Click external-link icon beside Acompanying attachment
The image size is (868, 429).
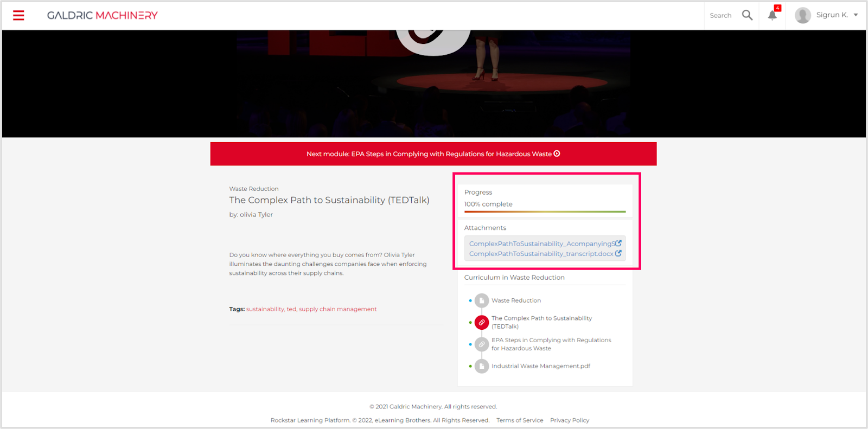click(x=618, y=243)
